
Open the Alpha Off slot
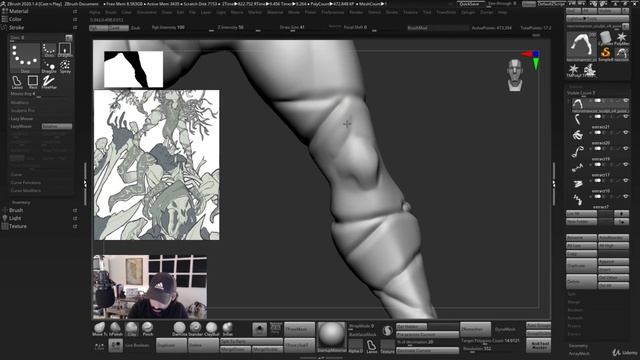pos(356,346)
